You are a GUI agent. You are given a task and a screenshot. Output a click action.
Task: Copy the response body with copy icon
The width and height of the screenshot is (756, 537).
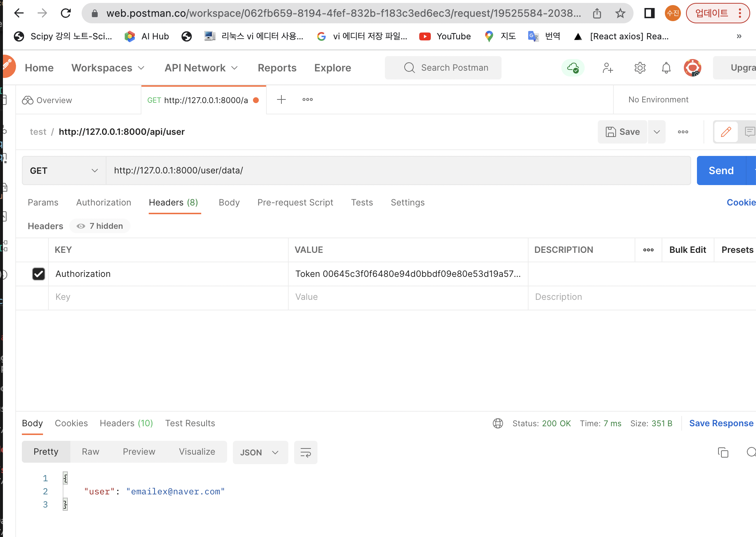click(723, 452)
